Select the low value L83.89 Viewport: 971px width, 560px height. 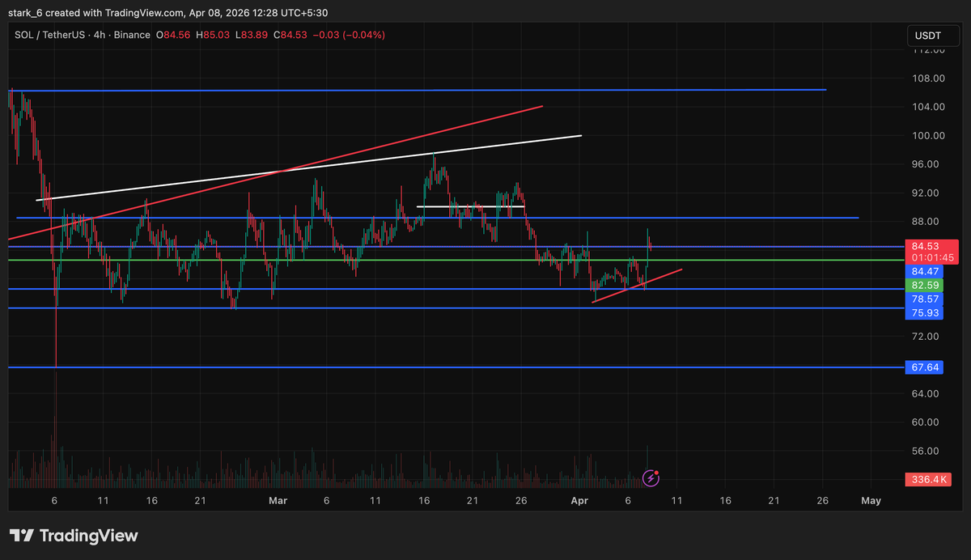[251, 35]
